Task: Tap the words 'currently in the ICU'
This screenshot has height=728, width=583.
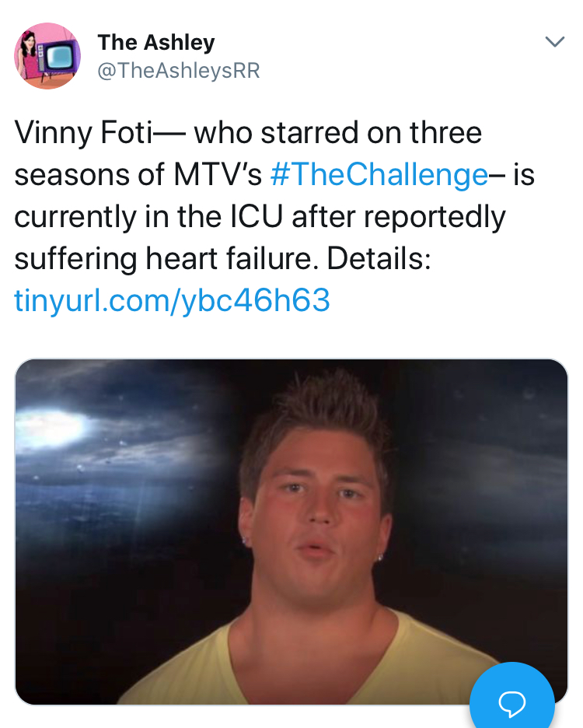Action: [148, 217]
